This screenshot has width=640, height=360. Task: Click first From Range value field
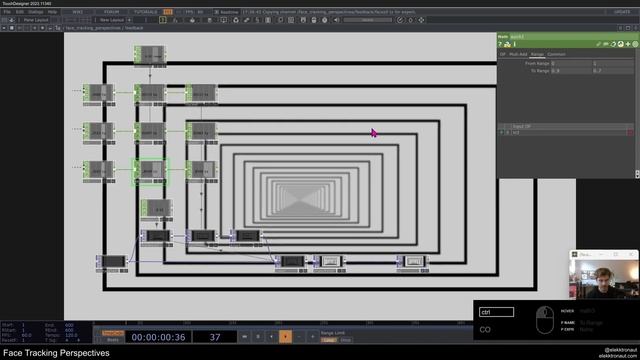coord(571,63)
